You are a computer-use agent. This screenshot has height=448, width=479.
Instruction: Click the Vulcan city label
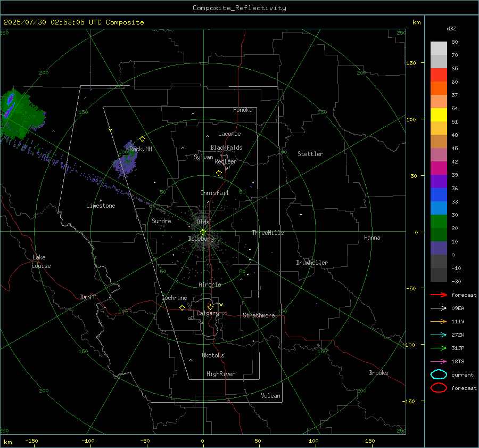click(270, 396)
